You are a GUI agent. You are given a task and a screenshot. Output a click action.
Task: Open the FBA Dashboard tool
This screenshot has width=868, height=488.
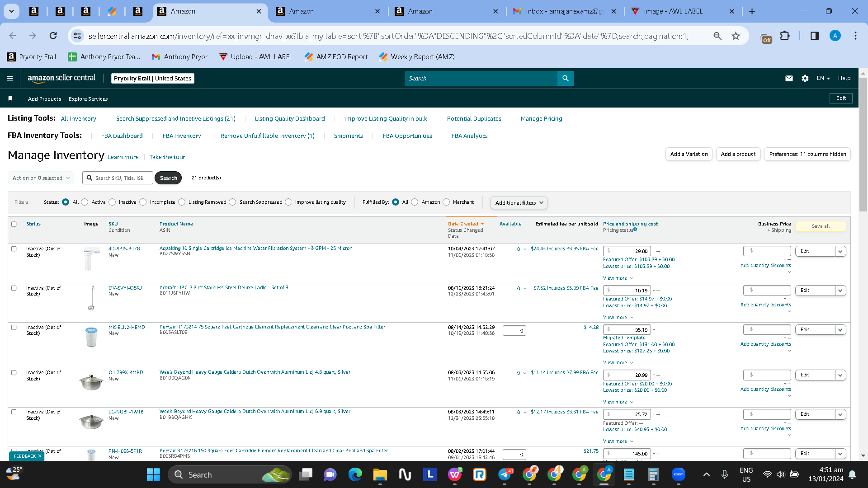coord(122,136)
